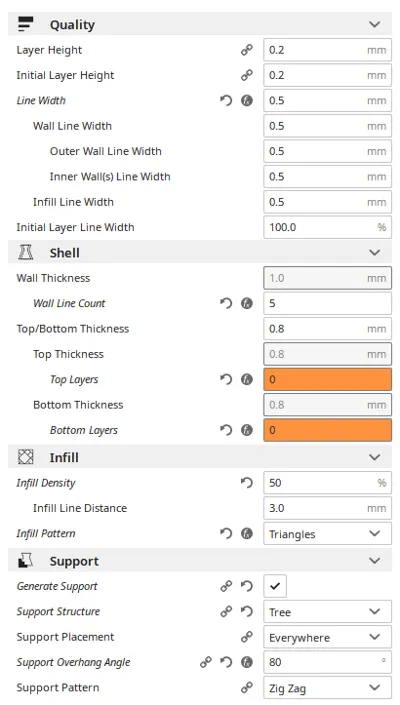
Task: Click the link icon for Support Overhang Angle
Action: coord(206,662)
